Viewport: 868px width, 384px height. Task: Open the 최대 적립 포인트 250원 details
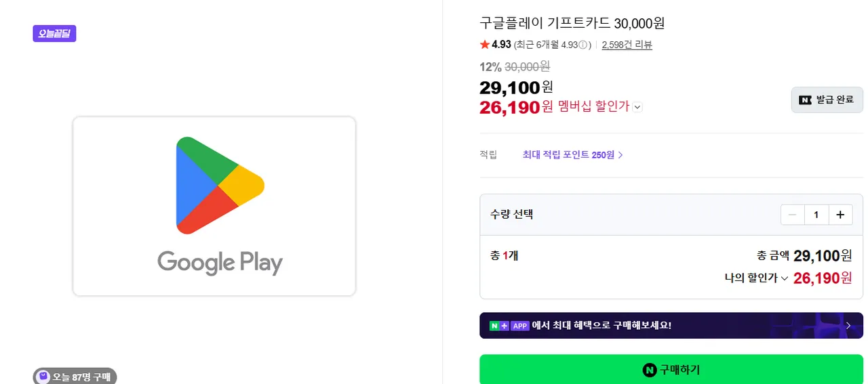point(572,155)
